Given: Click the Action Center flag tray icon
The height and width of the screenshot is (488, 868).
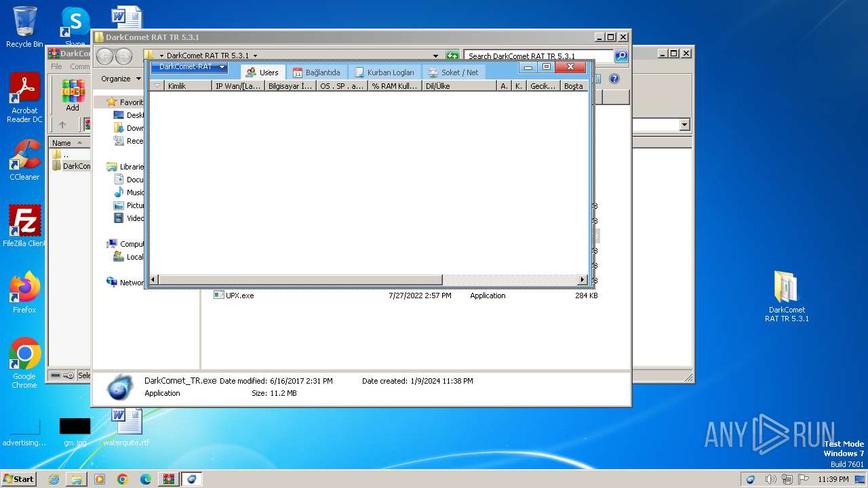Looking at the screenshot, I should (803, 479).
